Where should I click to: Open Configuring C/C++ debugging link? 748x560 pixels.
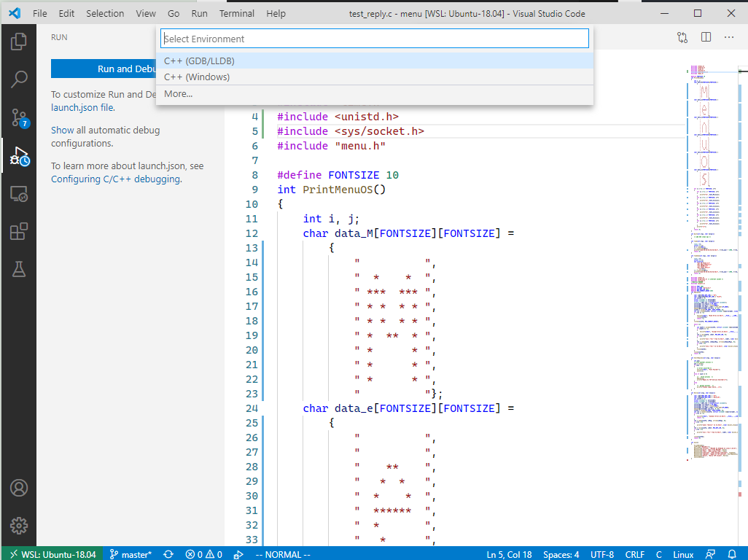[x=116, y=179]
